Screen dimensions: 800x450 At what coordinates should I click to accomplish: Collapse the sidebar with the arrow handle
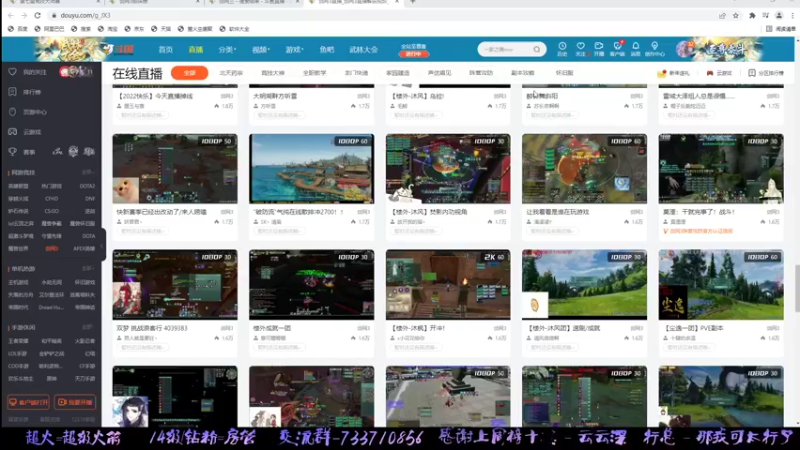pyautogui.click(x=103, y=245)
